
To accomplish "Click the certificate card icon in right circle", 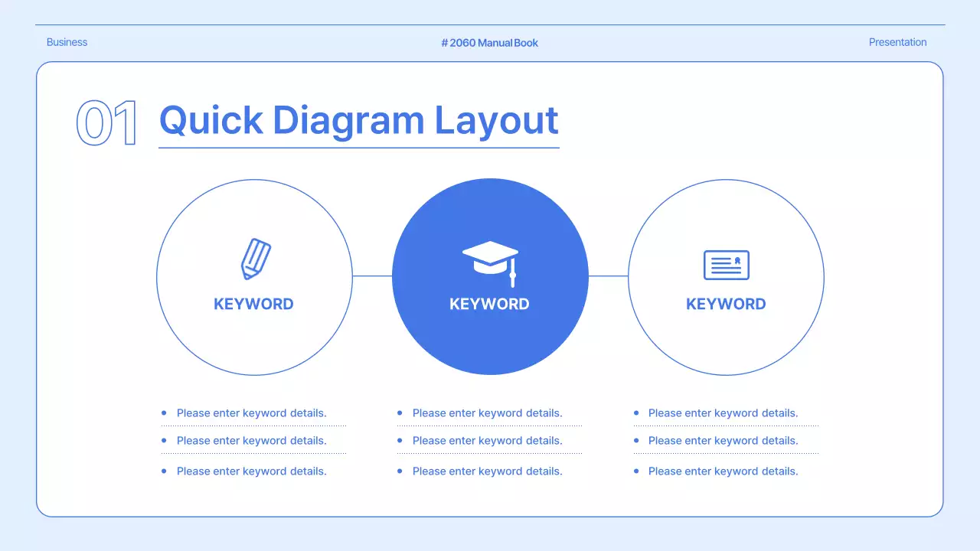I will coord(726,265).
